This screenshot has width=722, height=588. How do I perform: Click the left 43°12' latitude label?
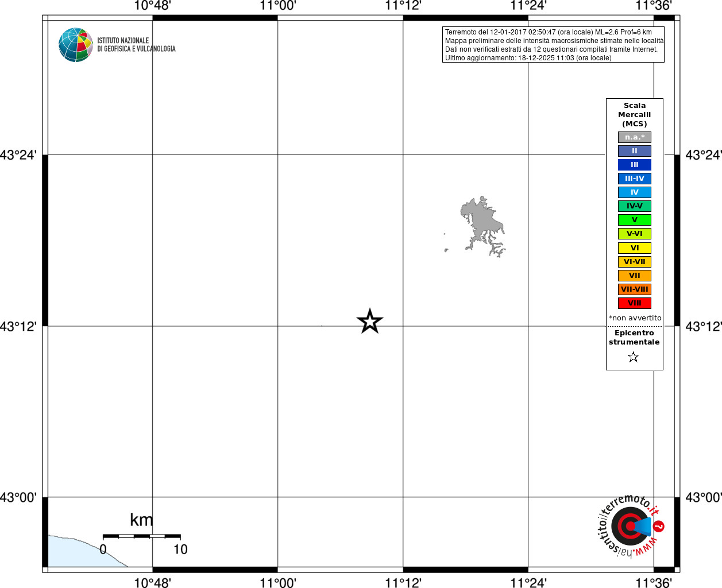(x=18, y=326)
